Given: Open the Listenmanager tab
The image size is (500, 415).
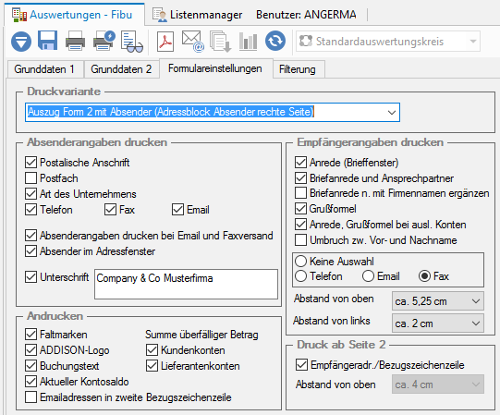Looking at the screenshot, I should point(197,15).
